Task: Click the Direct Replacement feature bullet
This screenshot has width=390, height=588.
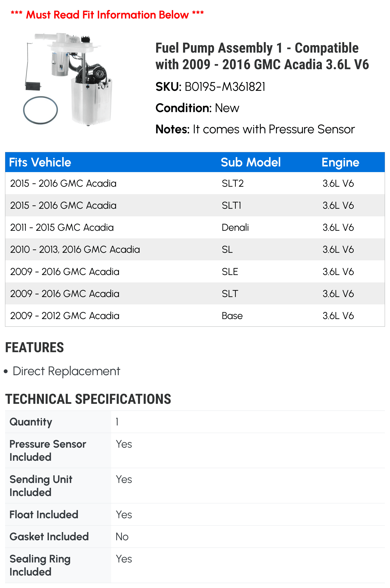Action: [x=66, y=371]
